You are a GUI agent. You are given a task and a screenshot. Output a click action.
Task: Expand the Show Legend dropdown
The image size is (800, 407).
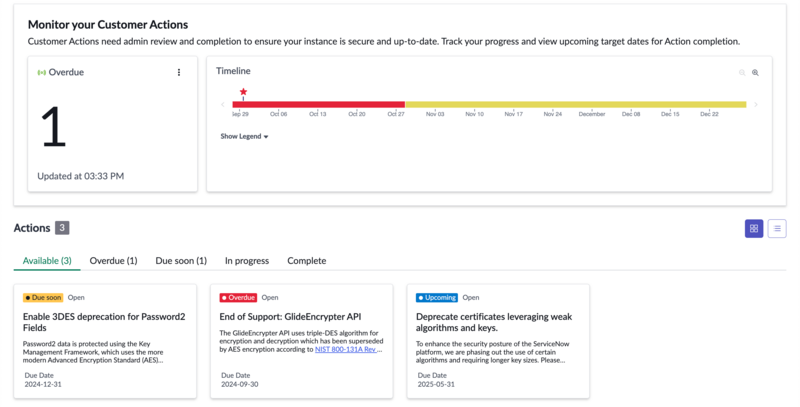[x=244, y=136]
